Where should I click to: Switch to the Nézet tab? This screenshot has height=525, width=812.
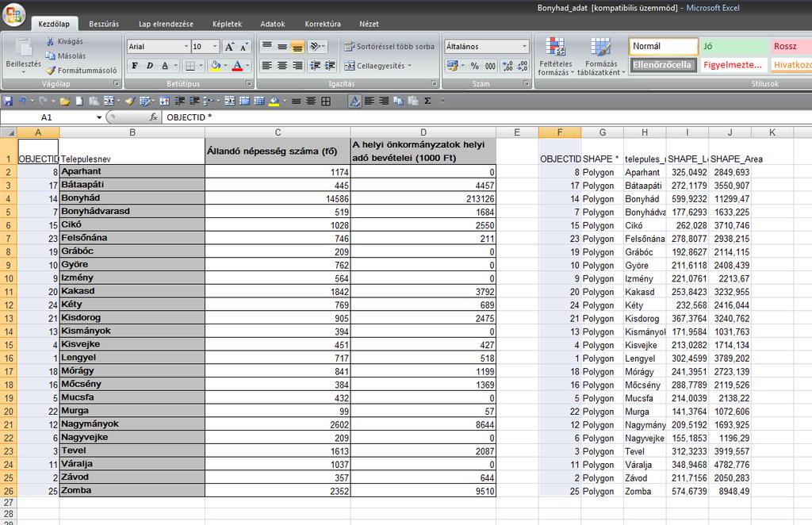pos(369,24)
